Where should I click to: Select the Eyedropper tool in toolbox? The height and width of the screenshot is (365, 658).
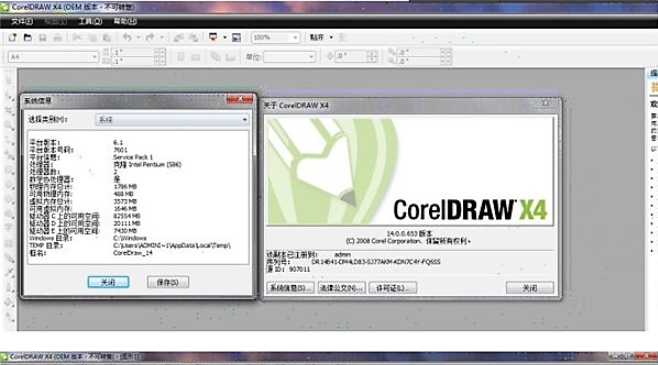pos(9,272)
